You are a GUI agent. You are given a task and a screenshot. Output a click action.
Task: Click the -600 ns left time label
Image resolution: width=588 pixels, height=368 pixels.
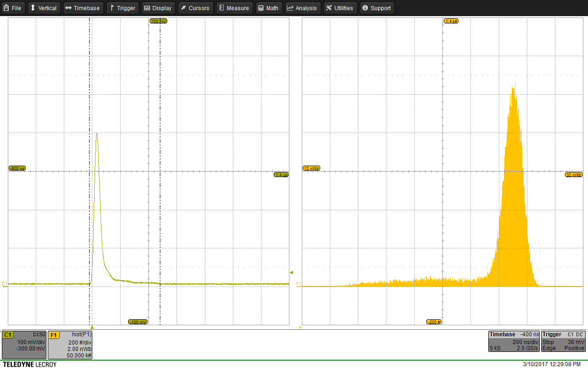[x=17, y=168]
